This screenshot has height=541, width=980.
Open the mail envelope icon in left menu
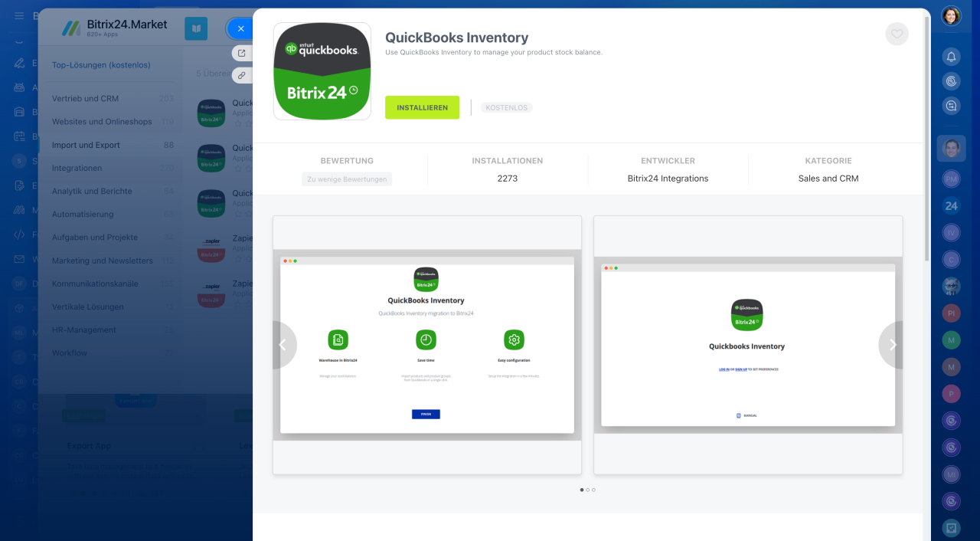[x=19, y=259]
